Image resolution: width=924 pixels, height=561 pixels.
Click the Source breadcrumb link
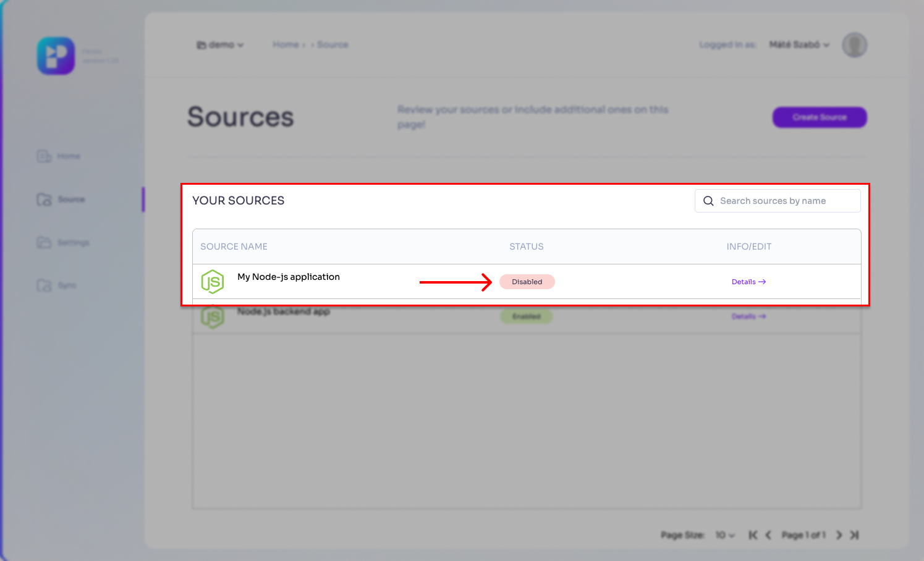click(x=333, y=45)
